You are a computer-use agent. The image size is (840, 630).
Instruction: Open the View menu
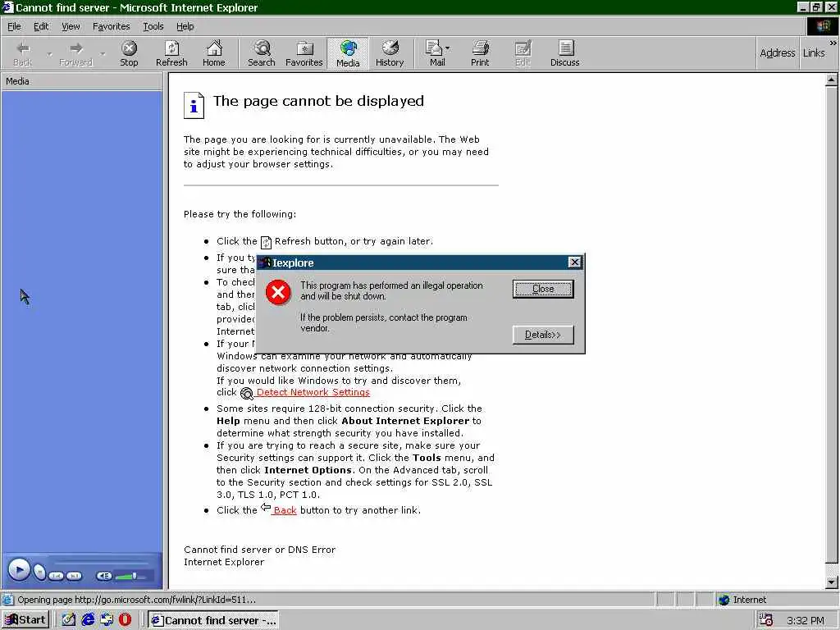coord(71,26)
